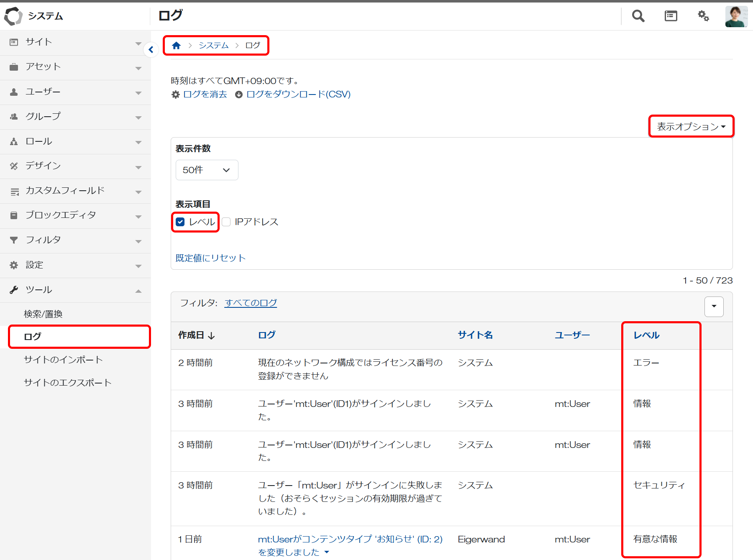Click the search magnifier icon in the header
Screen dimensions: 753x560
pyautogui.click(x=638, y=16)
